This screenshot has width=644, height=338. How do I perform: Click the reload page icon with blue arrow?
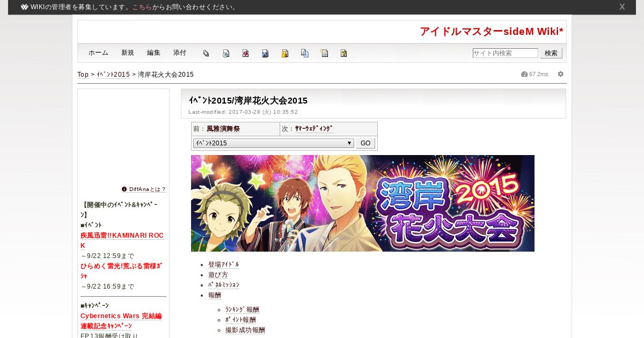[x=226, y=53]
